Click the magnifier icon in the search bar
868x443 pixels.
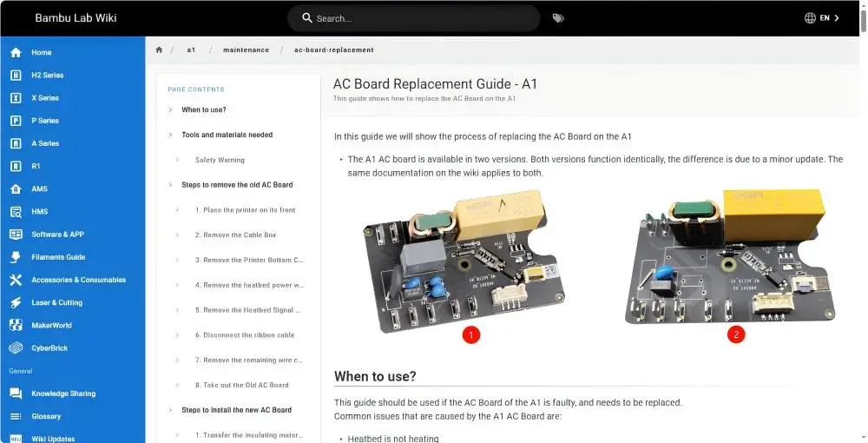(307, 17)
